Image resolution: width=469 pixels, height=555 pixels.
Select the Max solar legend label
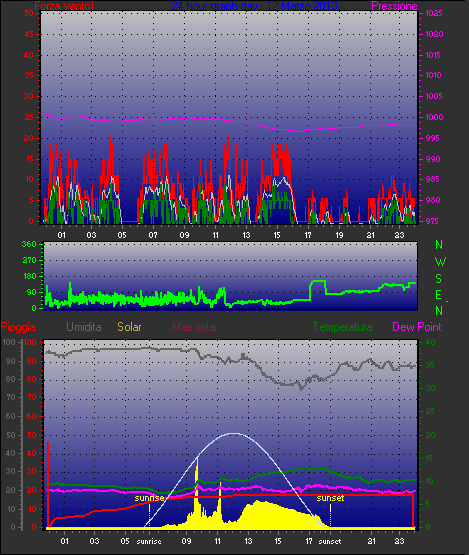pyautogui.click(x=195, y=327)
